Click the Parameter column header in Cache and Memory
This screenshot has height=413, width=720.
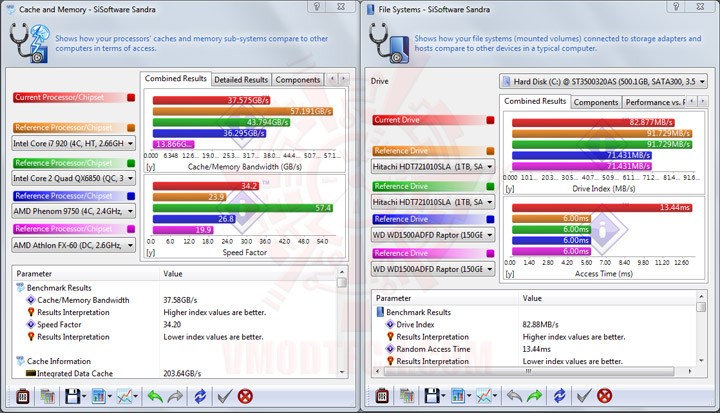pyautogui.click(x=86, y=274)
